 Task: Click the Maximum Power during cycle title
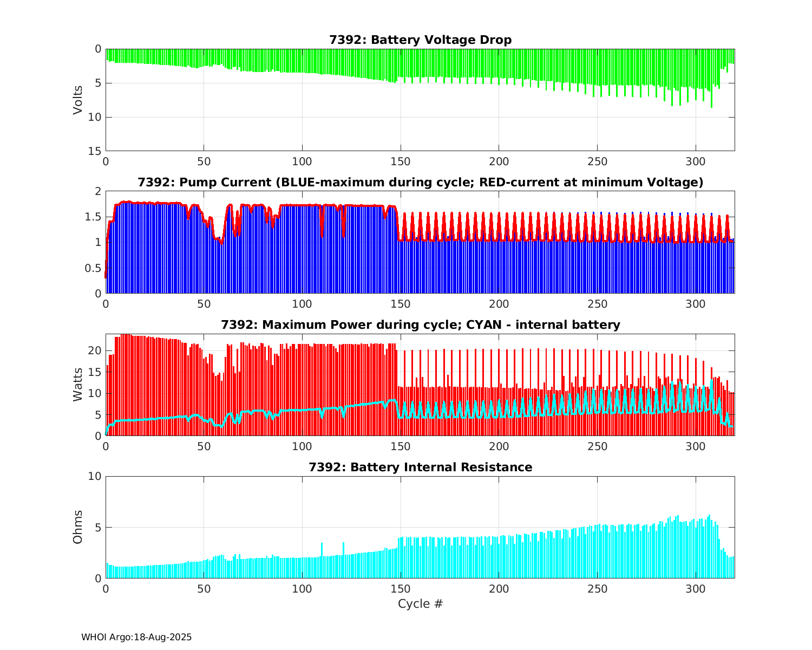pyautogui.click(x=420, y=325)
